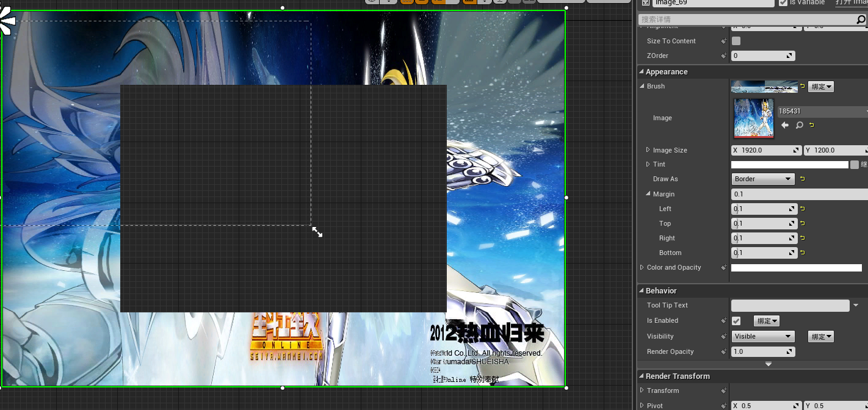This screenshot has height=410, width=868.
Task: Click the Right margin value field
Action: [764, 238]
